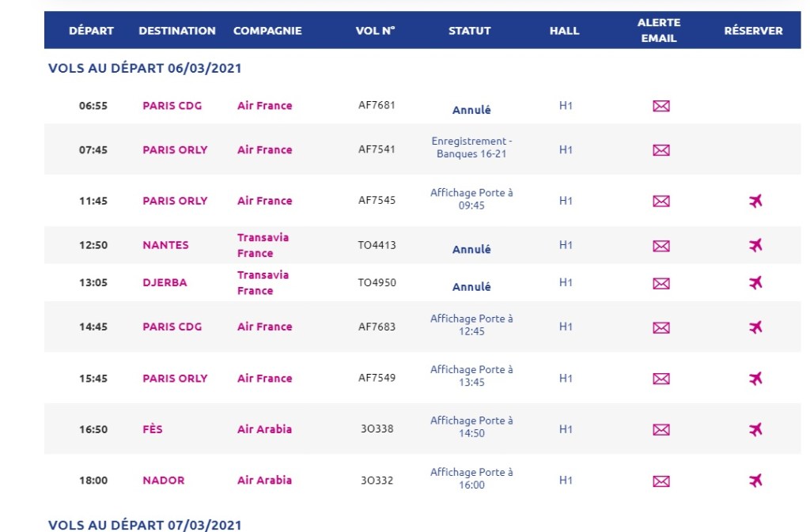
Task: Click email alert icon for Fès flight
Action: (661, 430)
